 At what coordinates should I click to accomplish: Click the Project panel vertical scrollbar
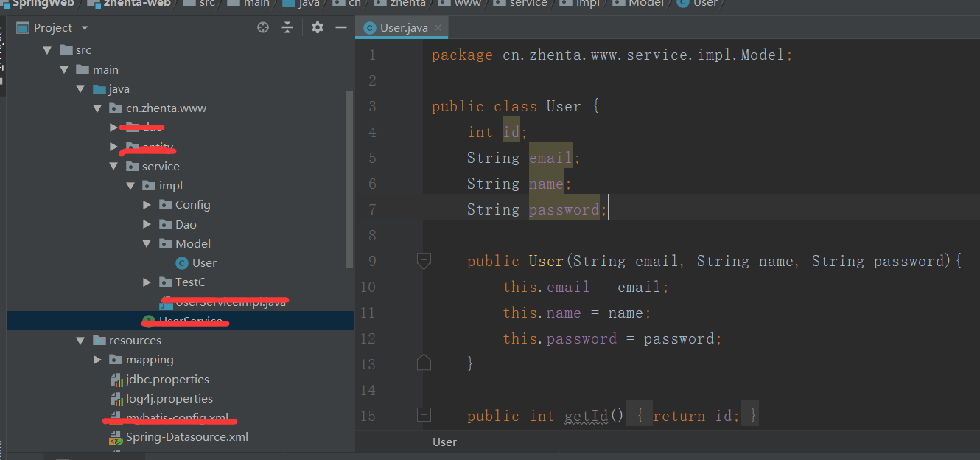click(x=350, y=180)
